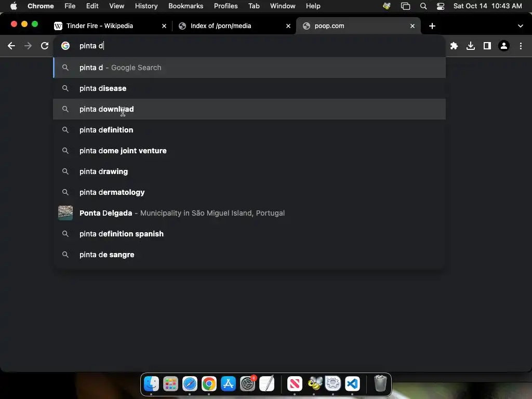This screenshot has height=399, width=532.
Task: Close the Index of /porn/media tab
Action: pyautogui.click(x=288, y=26)
